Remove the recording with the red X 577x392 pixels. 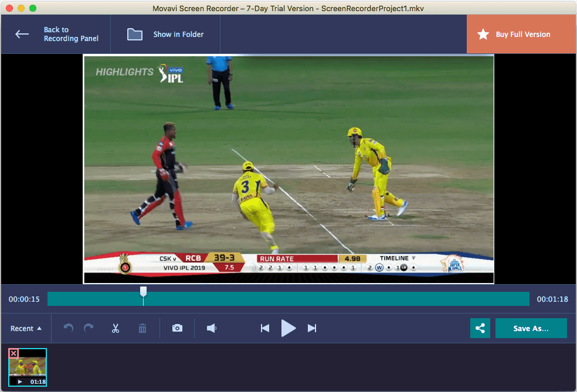point(13,353)
